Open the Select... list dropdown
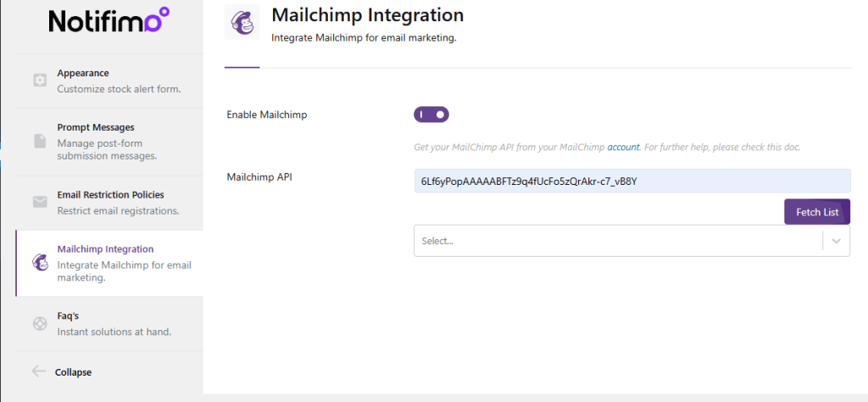Screen dimensions: 868x402 click(632, 241)
